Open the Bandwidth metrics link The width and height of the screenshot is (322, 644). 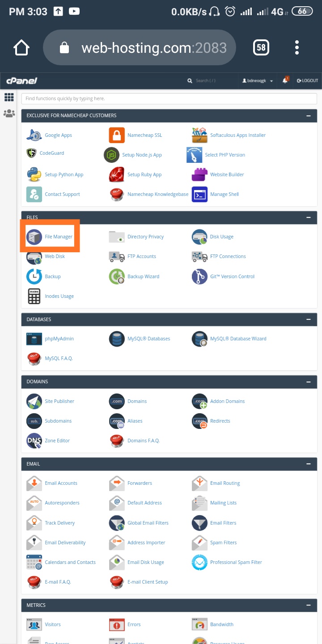[x=222, y=624]
